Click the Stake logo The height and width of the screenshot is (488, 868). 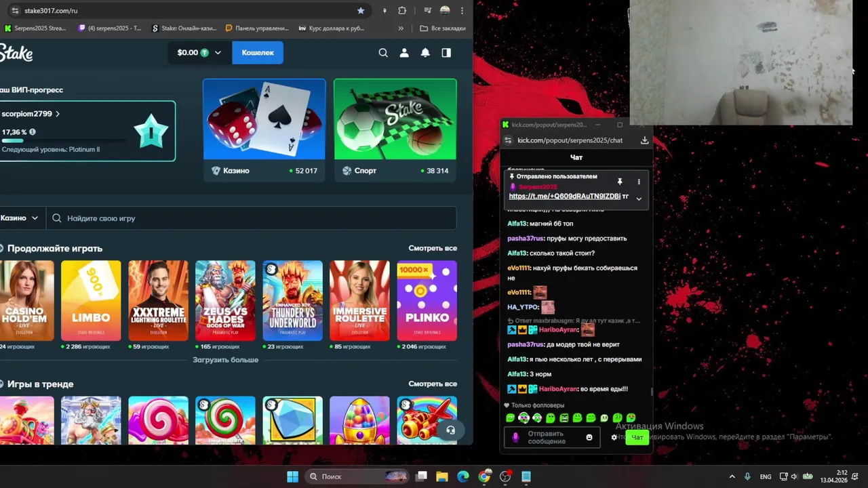[16, 53]
